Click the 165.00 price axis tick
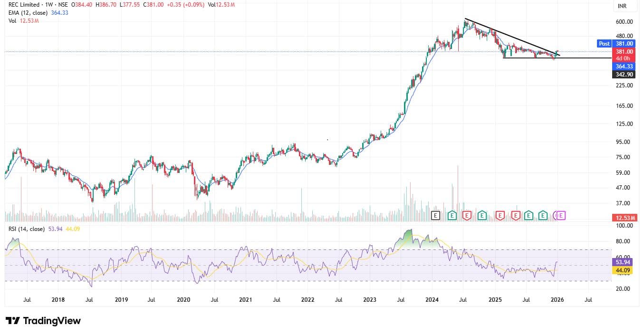Viewport: 644px width, 335px height. click(624, 106)
